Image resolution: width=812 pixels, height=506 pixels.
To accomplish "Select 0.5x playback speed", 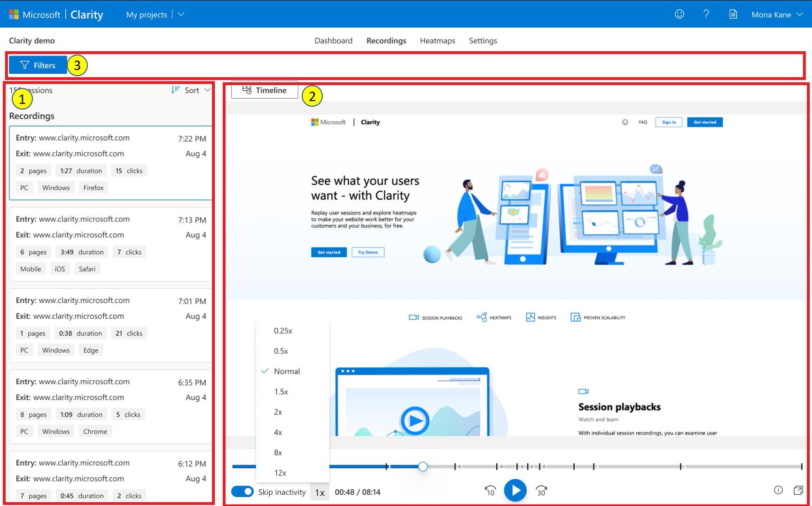I will [292, 351].
